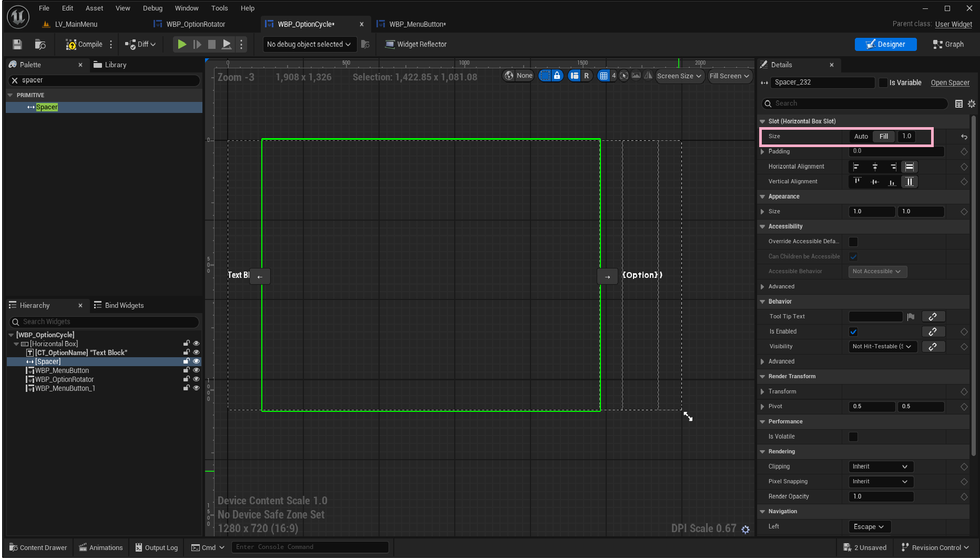Toggle visibility of CT_OptionName Text Block

pos(196,352)
